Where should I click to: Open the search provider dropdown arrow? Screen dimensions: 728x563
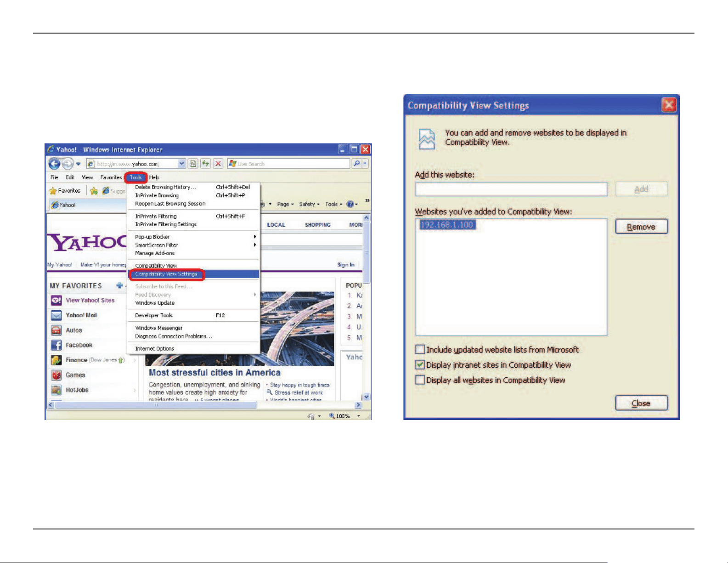pos(366,164)
